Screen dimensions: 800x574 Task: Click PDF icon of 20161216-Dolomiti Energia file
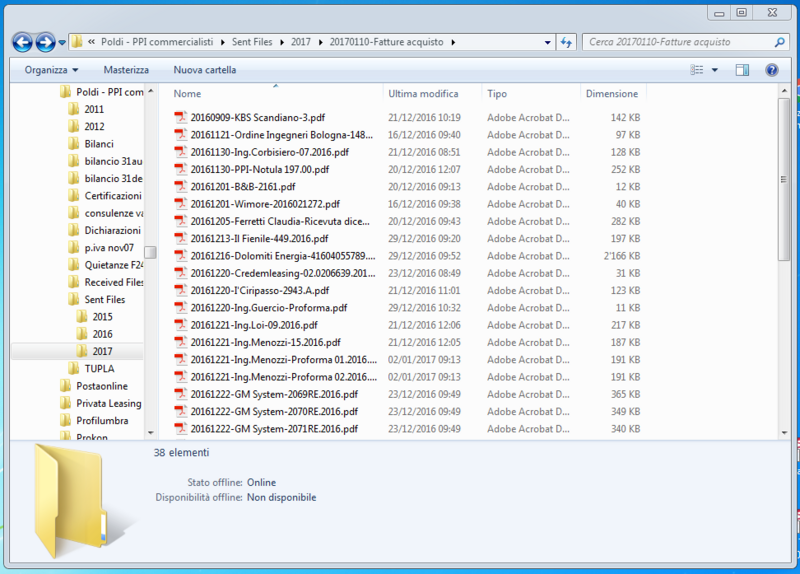[x=180, y=256]
